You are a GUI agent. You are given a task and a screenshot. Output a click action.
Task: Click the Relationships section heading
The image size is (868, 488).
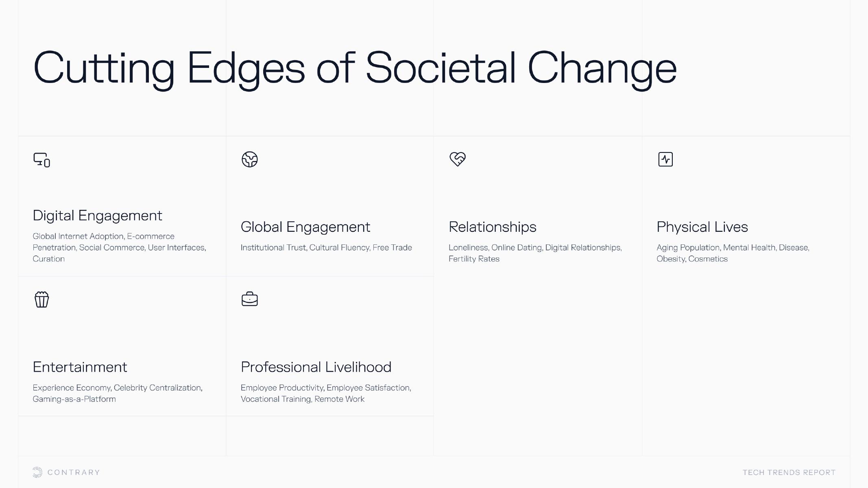492,227
